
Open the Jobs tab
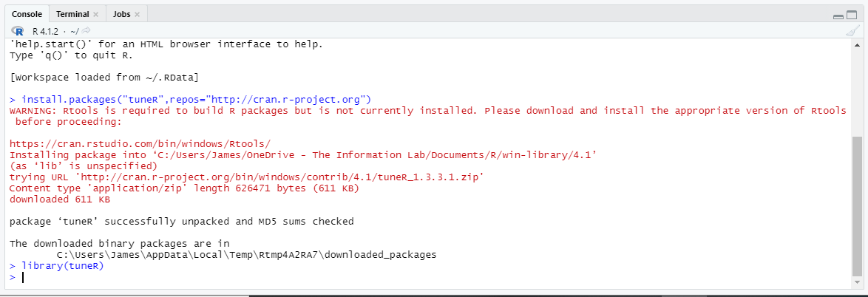[121, 15]
